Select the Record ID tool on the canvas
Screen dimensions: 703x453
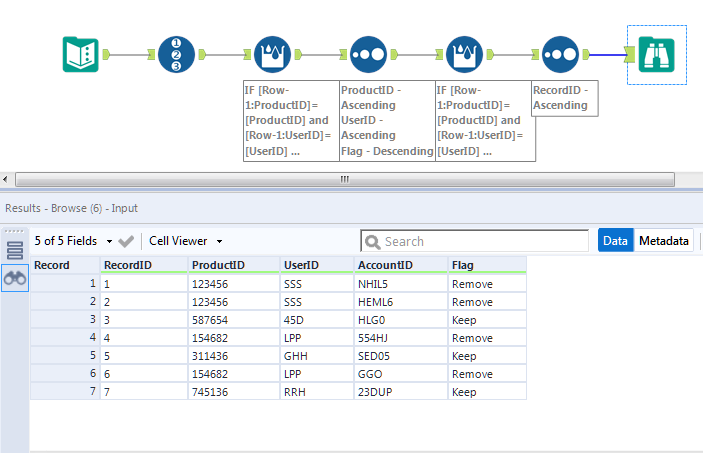point(176,55)
